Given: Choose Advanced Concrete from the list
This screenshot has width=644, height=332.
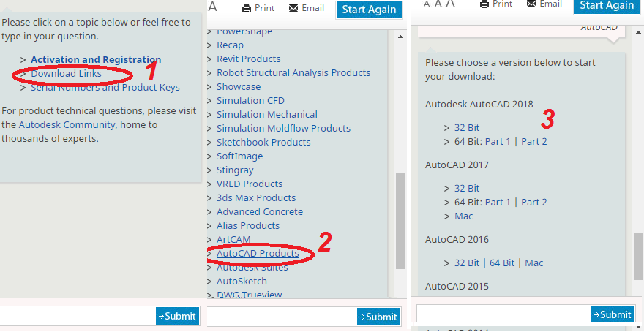Looking at the screenshot, I should click(260, 212).
